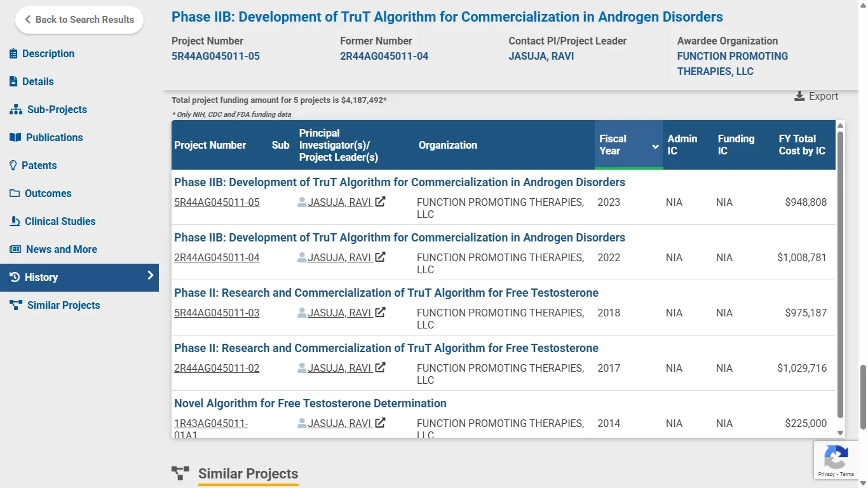
Task: Open project number 5R44AG045011-03 link
Action: coord(217,313)
